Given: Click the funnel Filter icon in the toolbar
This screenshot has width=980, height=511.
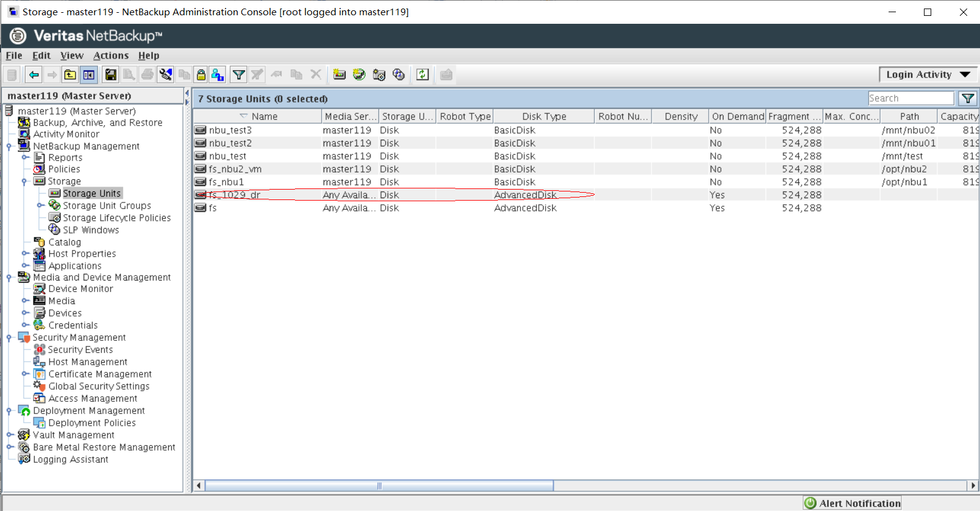Looking at the screenshot, I should tap(238, 75).
